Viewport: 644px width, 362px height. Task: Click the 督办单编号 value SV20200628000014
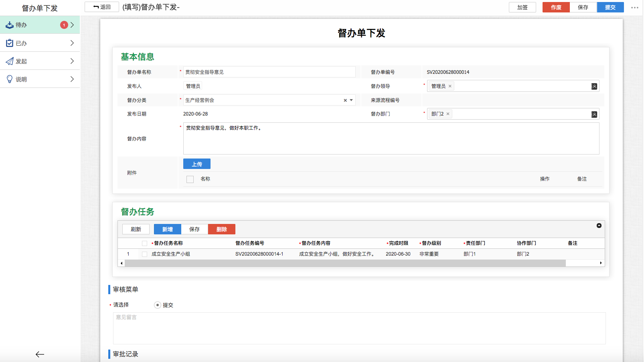[448, 72]
